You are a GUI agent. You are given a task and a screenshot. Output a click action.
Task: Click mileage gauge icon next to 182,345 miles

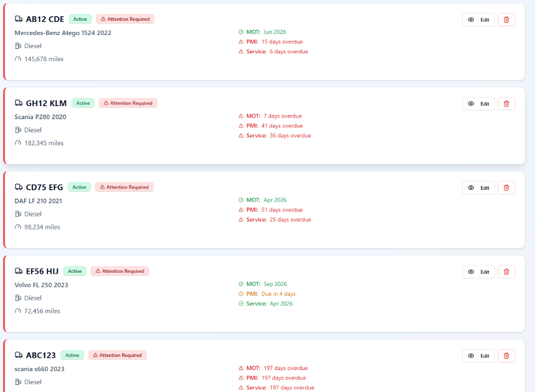tap(18, 143)
